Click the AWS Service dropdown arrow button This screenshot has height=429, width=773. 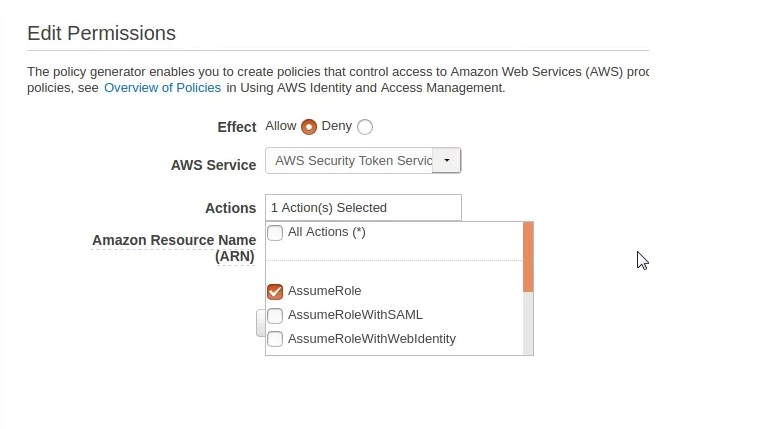click(446, 160)
